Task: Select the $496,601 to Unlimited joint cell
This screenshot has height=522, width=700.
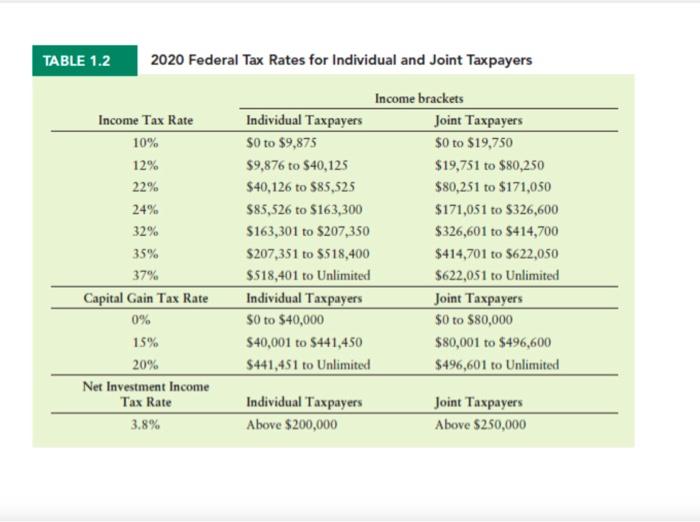Action: (x=497, y=365)
